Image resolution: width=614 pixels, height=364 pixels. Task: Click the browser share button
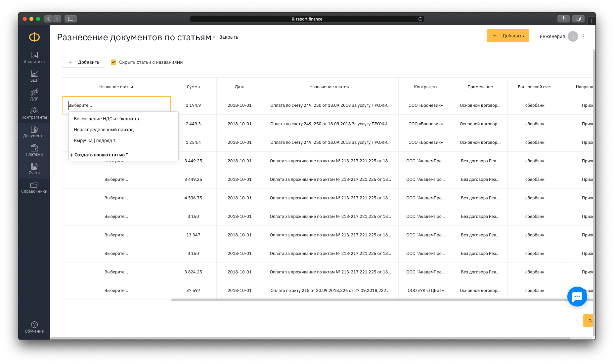tap(563, 19)
